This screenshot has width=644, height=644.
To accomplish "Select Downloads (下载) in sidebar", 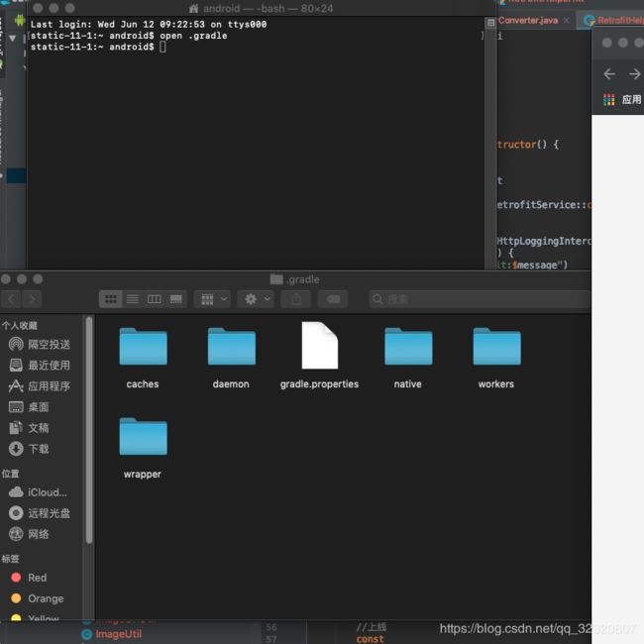I will [30, 449].
